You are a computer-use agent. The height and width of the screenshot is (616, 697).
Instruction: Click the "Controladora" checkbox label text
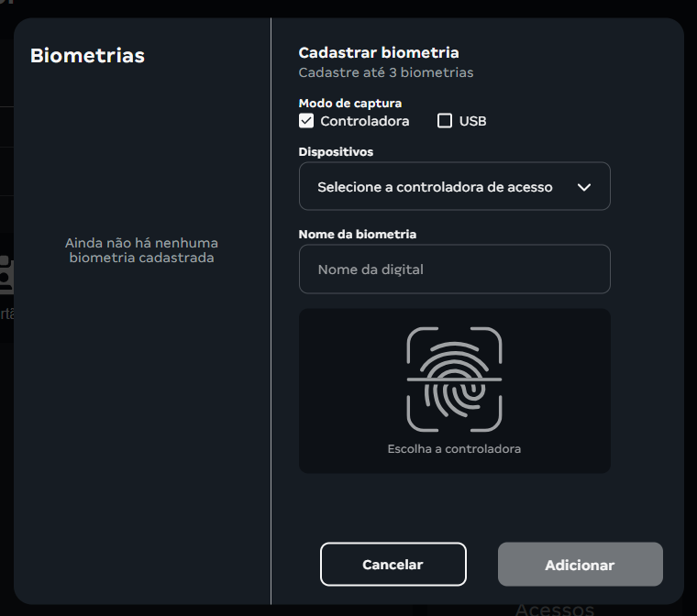(x=364, y=121)
